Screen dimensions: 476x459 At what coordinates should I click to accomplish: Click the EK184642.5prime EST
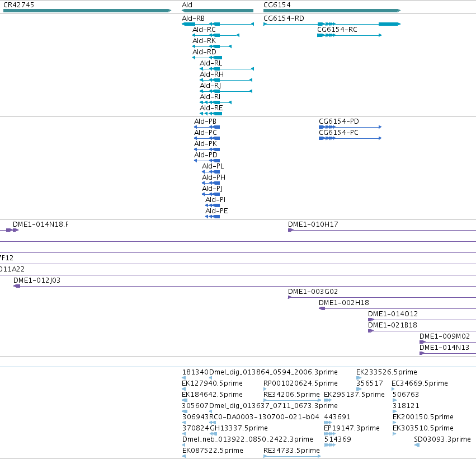(x=184, y=400)
